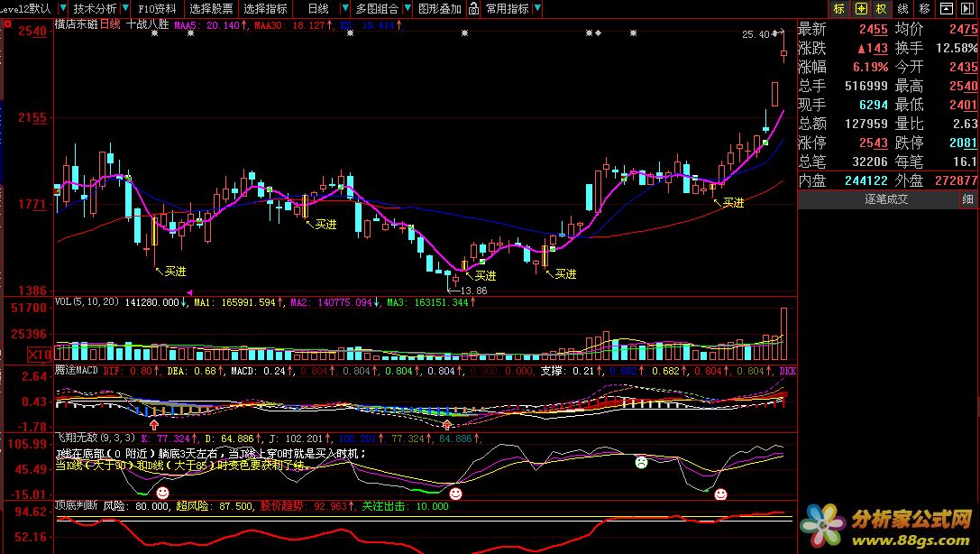Click the skip-to-end arrow icon

coord(968,9)
